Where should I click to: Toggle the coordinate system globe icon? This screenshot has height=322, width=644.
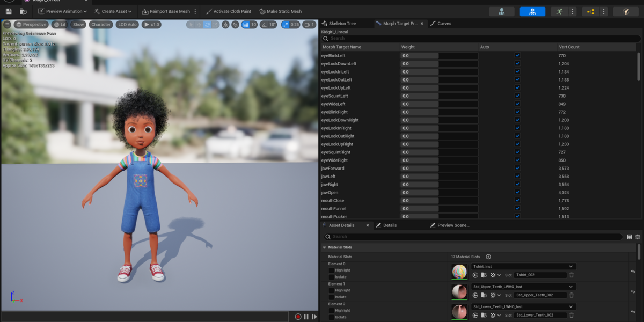click(x=225, y=25)
